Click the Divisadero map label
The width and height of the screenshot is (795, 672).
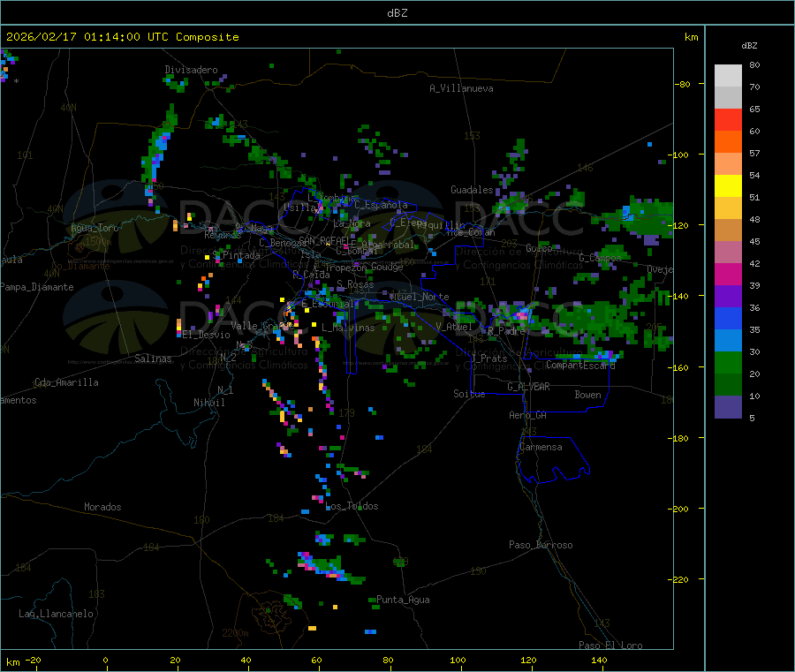pyautogui.click(x=191, y=70)
